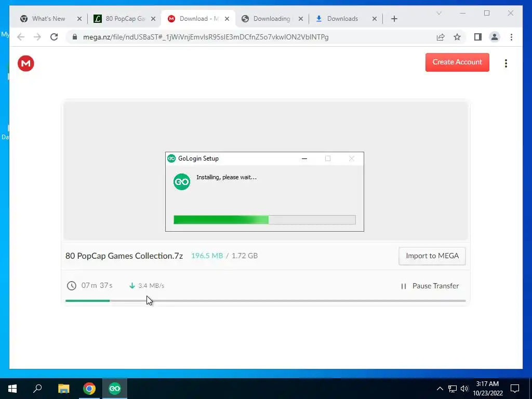
Task: Click downloaded size 196.5 MB
Action: coord(207,256)
